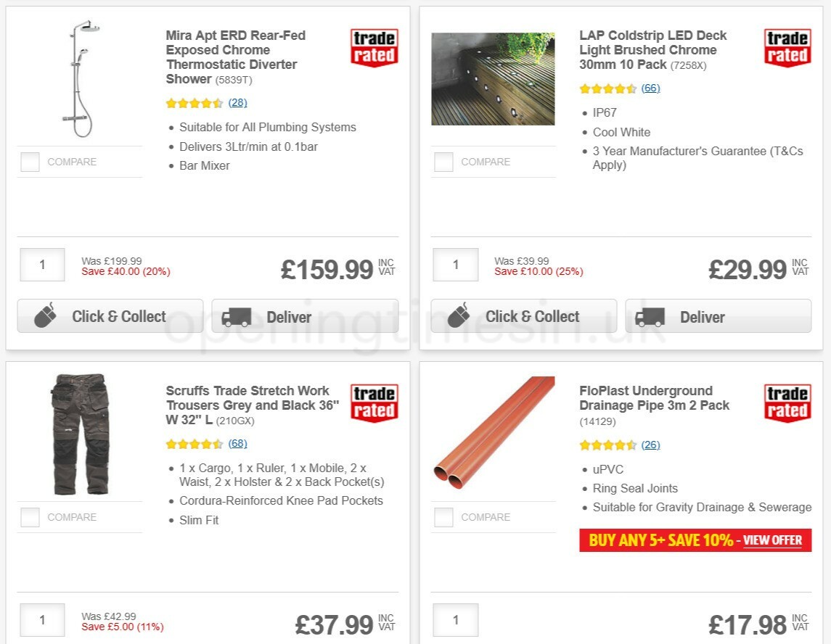Enable Compare for the LAP deck lights
The width and height of the screenshot is (831, 644).
443,162
